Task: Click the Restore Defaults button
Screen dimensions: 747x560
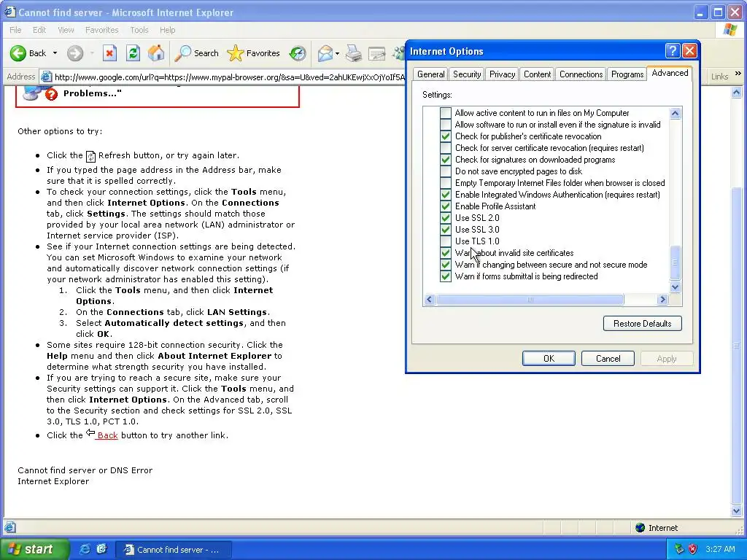Action: tap(642, 323)
